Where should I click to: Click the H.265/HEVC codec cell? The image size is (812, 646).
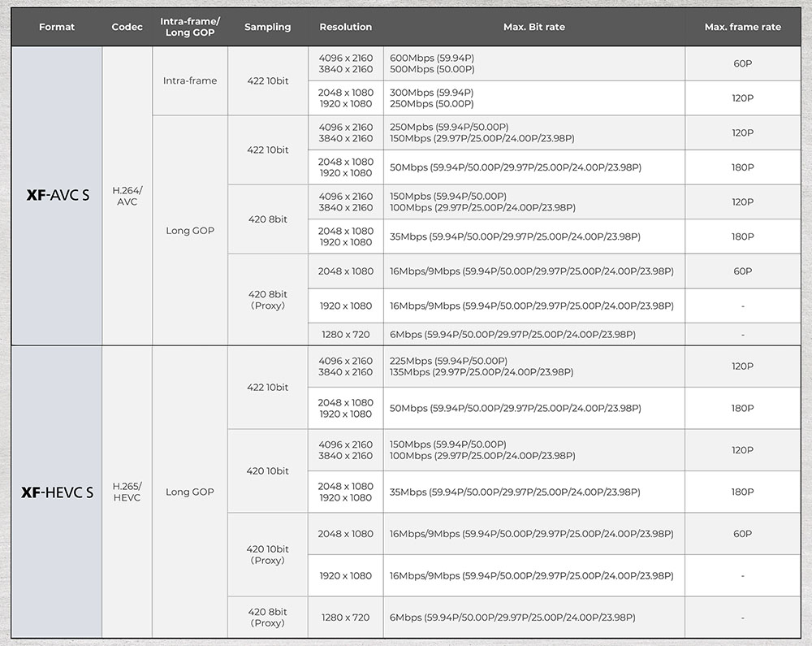127,492
